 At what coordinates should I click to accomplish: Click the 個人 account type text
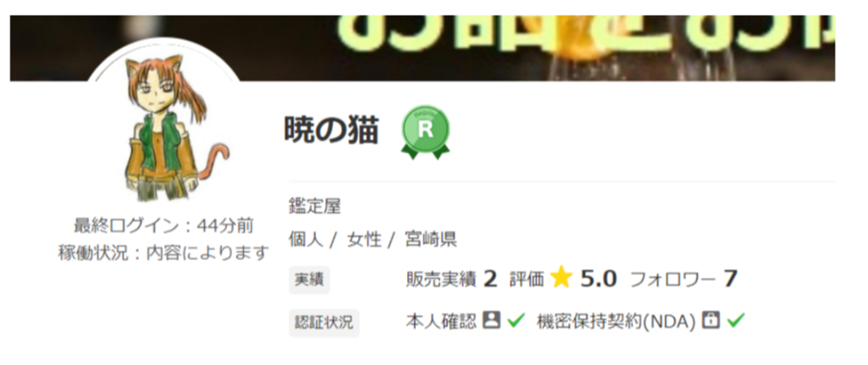pyautogui.click(x=306, y=240)
